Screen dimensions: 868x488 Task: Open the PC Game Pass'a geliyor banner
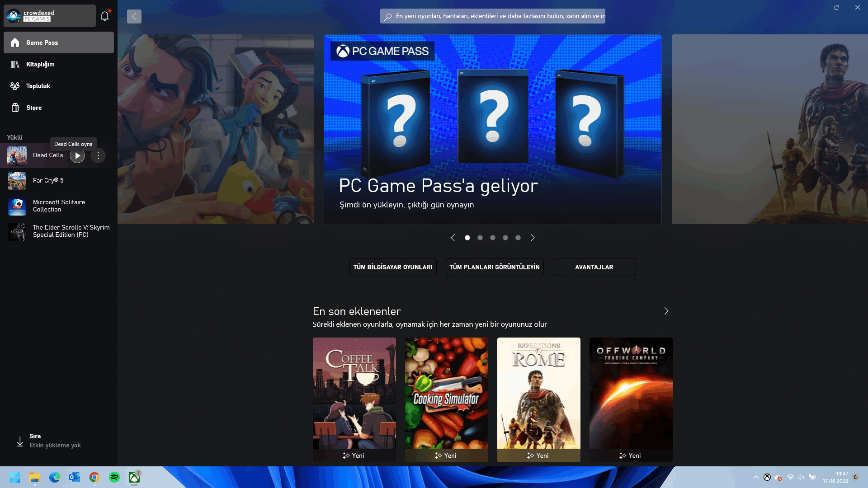pyautogui.click(x=493, y=130)
